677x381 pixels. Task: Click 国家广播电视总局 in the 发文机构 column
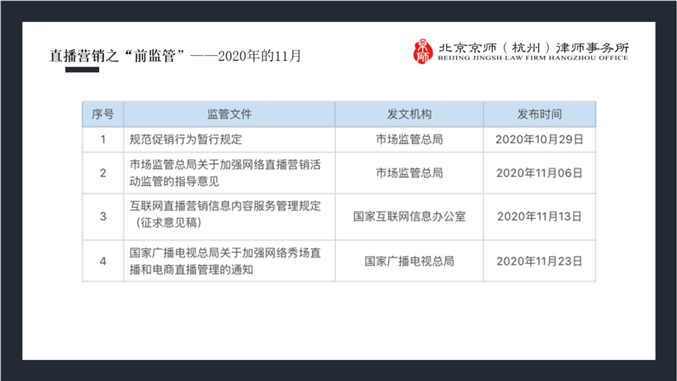(x=409, y=261)
